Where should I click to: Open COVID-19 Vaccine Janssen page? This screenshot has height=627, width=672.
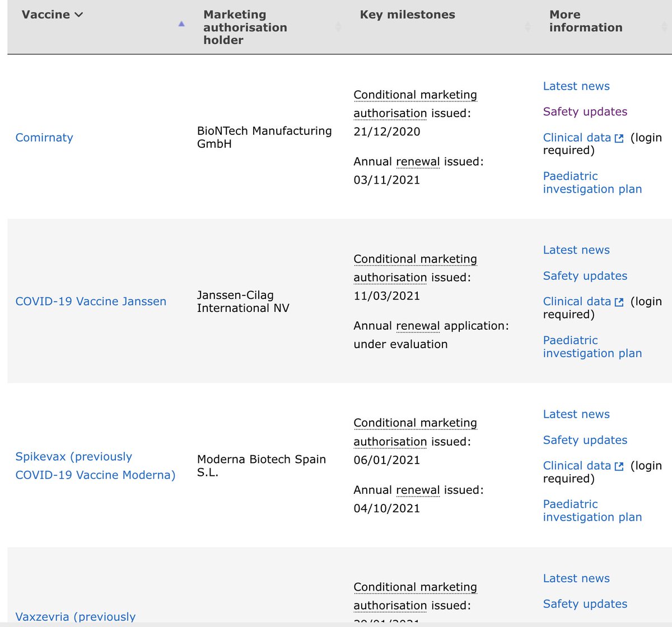91,301
